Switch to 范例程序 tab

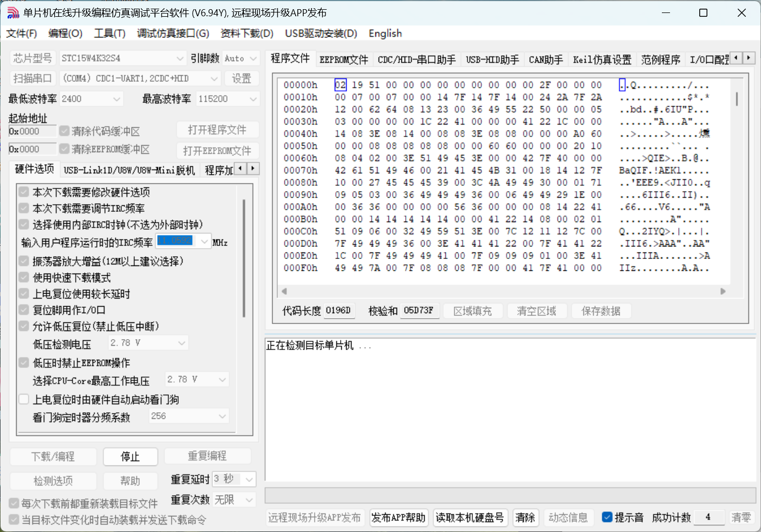(x=661, y=60)
